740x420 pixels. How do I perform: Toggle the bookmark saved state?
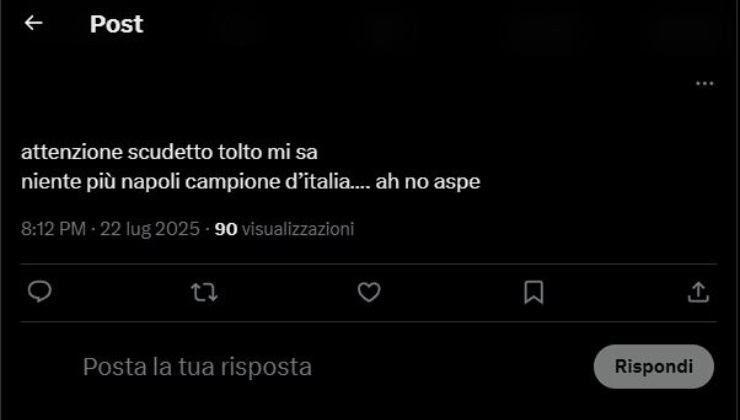pyautogui.click(x=534, y=292)
